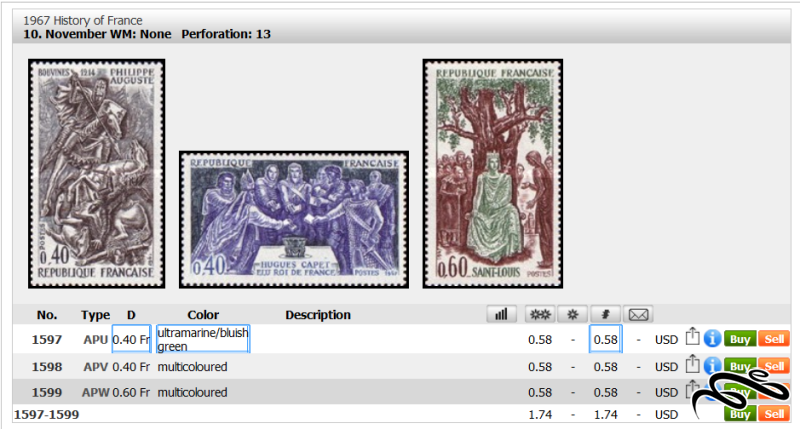Click the single-star unused condition icon

[x=572, y=314]
